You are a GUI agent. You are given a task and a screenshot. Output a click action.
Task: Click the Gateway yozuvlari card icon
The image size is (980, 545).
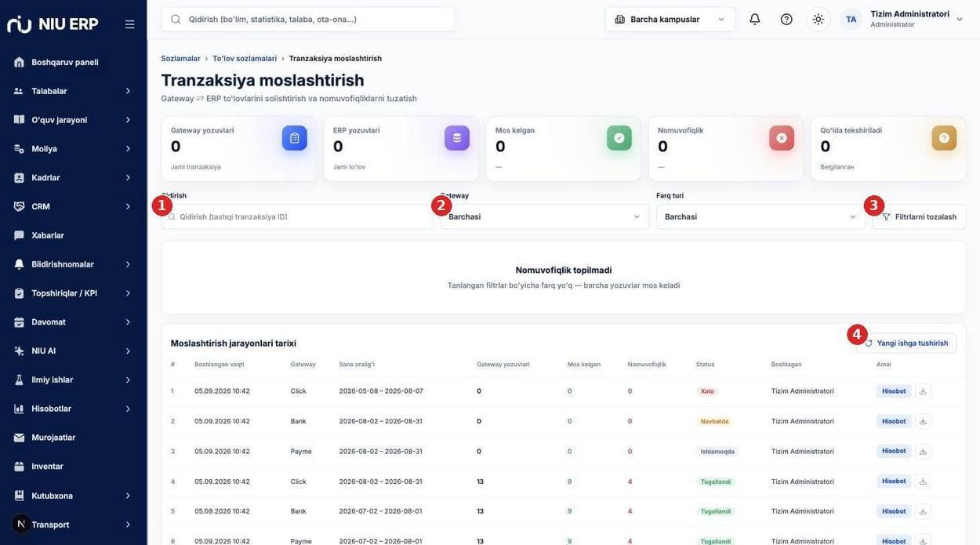pos(295,138)
